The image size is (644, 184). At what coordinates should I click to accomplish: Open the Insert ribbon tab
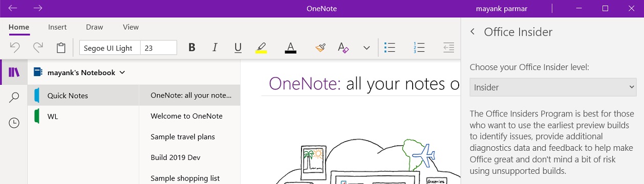tap(58, 27)
